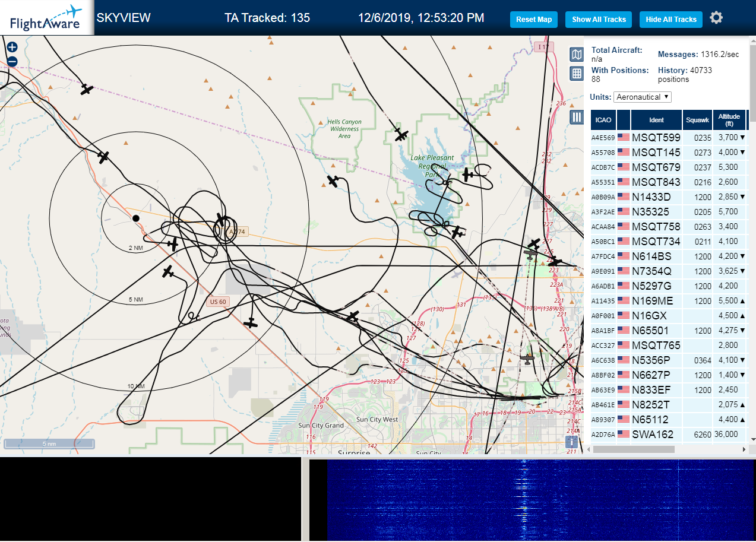
Task: Click ICAO code A2D76A
Action: (603, 435)
